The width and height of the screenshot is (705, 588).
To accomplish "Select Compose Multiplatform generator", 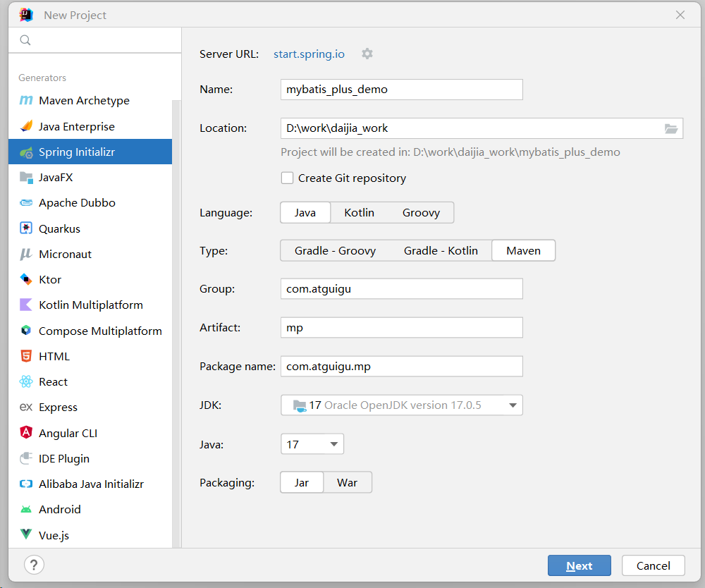I will 90,331.
